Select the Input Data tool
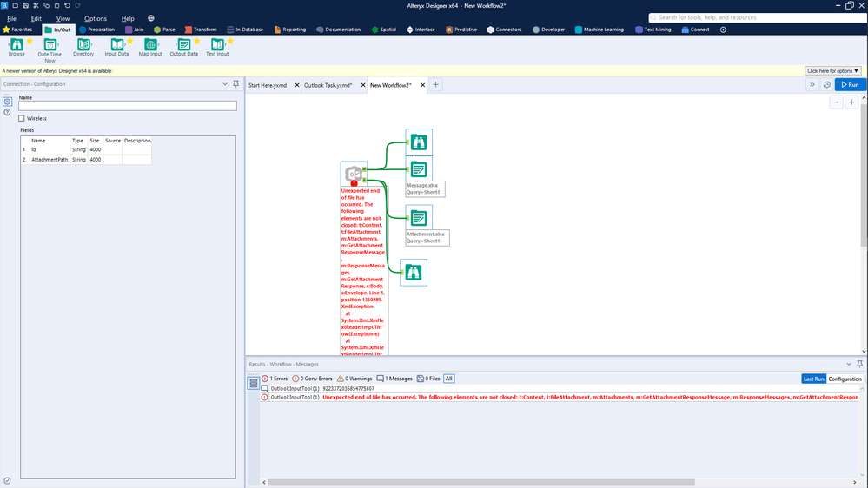 pyautogui.click(x=116, y=47)
